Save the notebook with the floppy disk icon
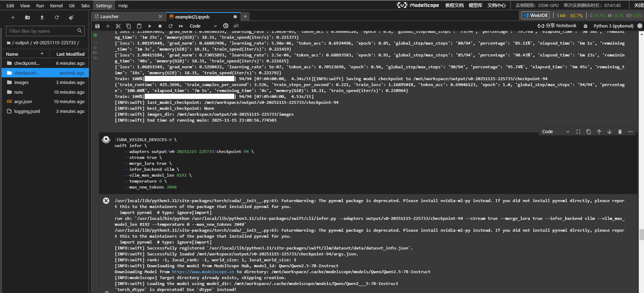 pyautogui.click(x=97, y=26)
